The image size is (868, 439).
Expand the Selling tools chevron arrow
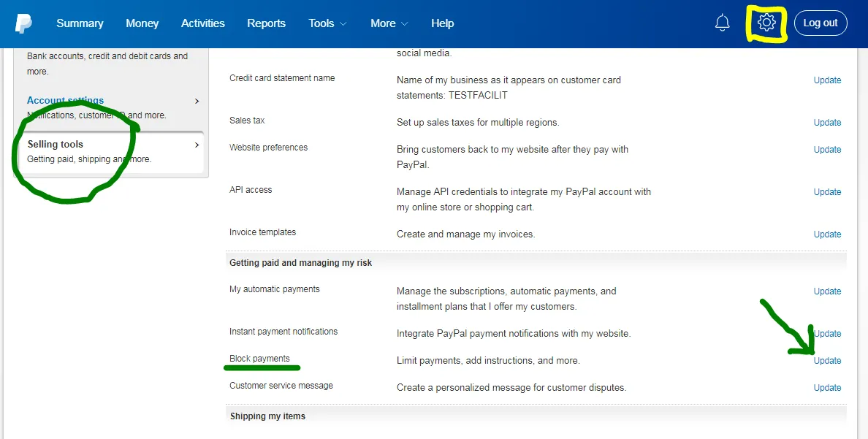pos(197,145)
